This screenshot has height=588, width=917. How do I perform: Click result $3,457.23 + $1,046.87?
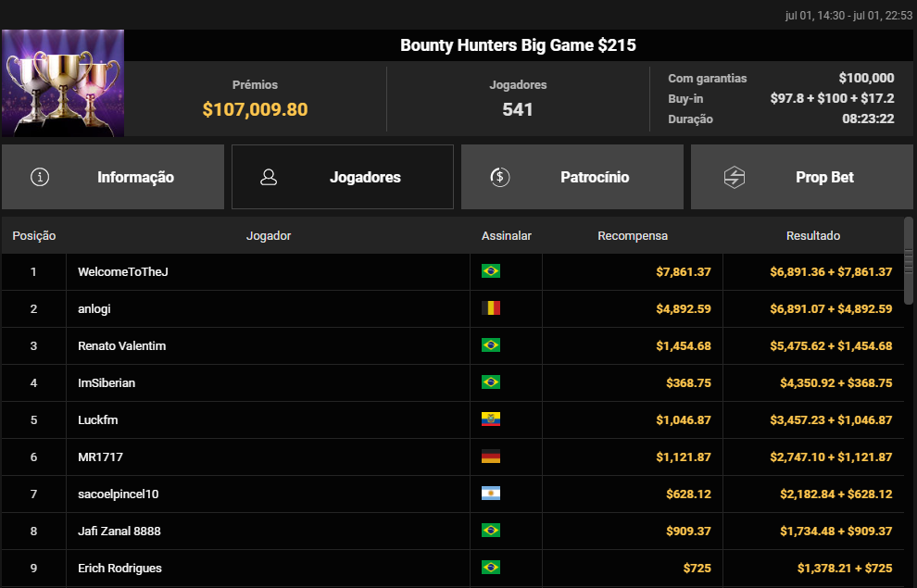coord(831,419)
